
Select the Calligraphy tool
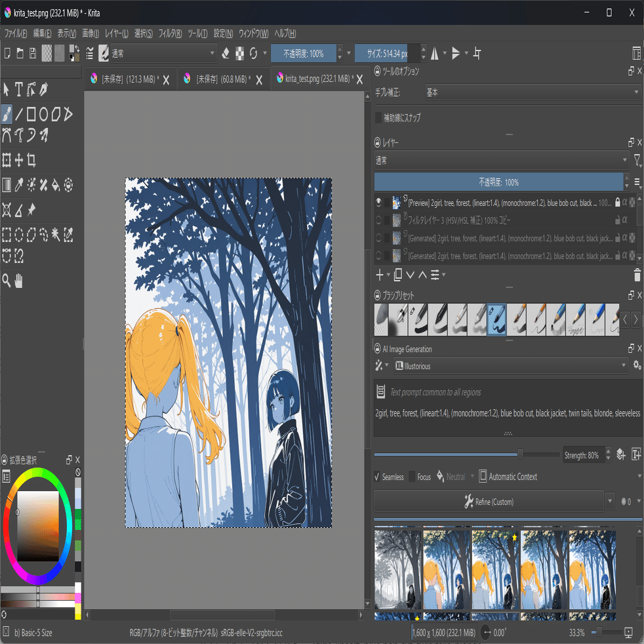coord(43,89)
